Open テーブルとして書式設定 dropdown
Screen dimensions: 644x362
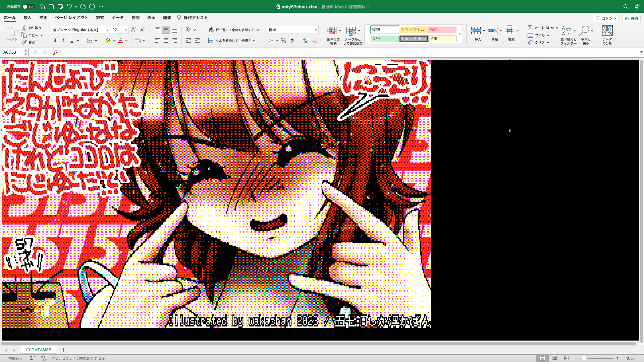pyautogui.click(x=353, y=36)
